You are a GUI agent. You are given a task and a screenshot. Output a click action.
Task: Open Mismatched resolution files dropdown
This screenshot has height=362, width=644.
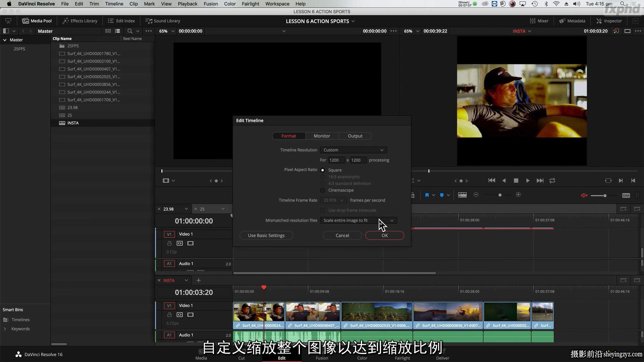click(x=358, y=221)
